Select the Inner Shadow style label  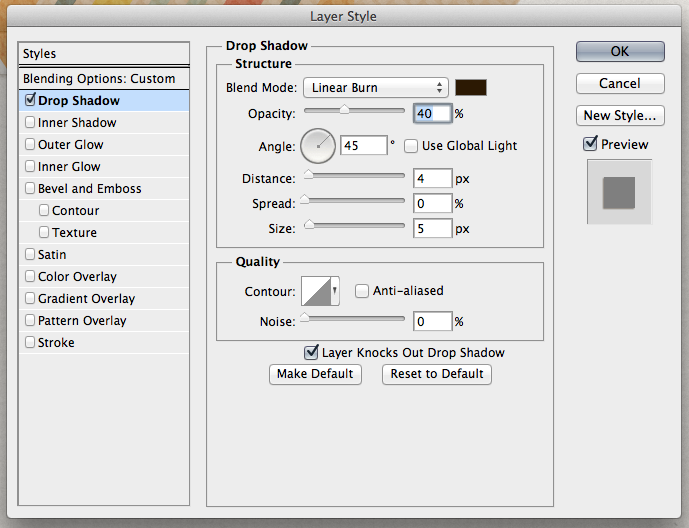(x=77, y=123)
